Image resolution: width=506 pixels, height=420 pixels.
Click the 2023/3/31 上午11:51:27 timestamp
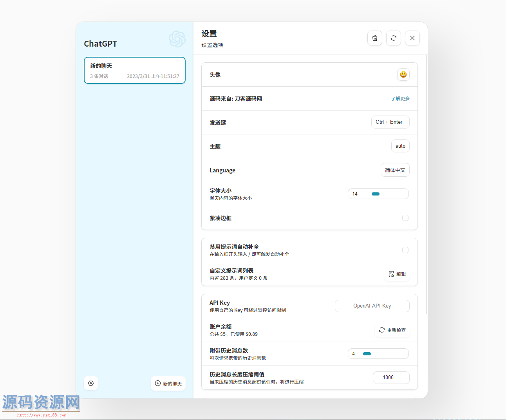(x=153, y=76)
